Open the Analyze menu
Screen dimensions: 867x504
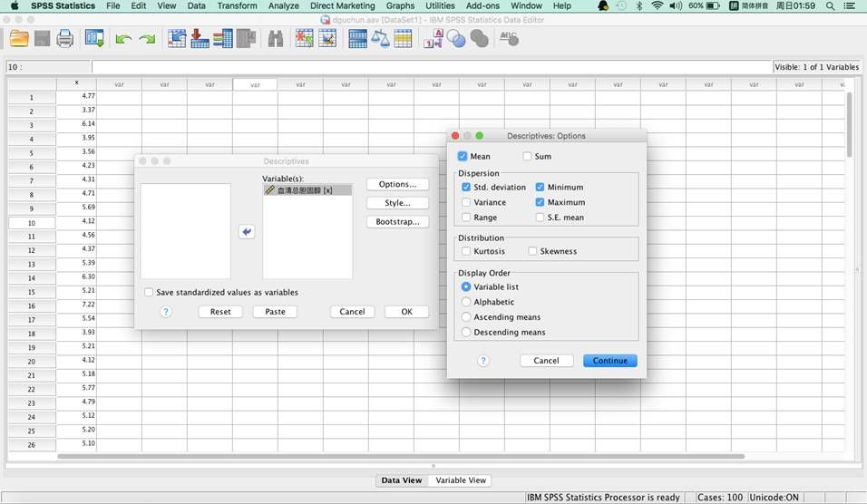point(283,5)
